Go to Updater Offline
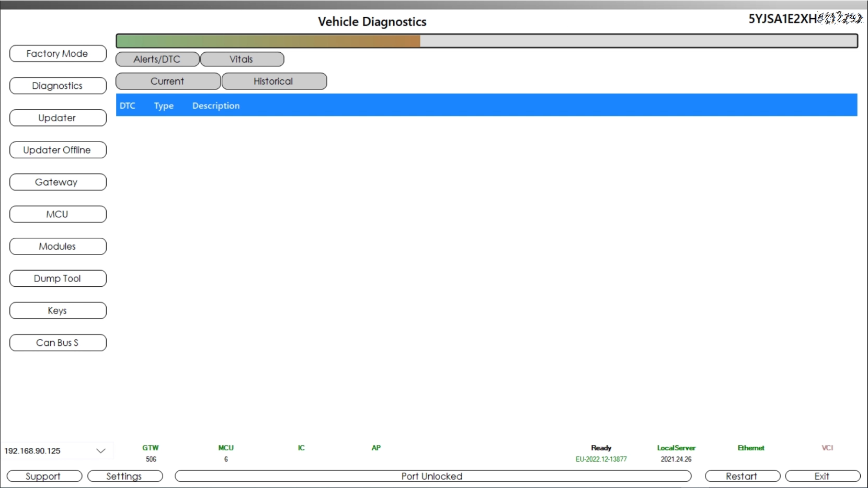The image size is (868, 488). pos(58,150)
